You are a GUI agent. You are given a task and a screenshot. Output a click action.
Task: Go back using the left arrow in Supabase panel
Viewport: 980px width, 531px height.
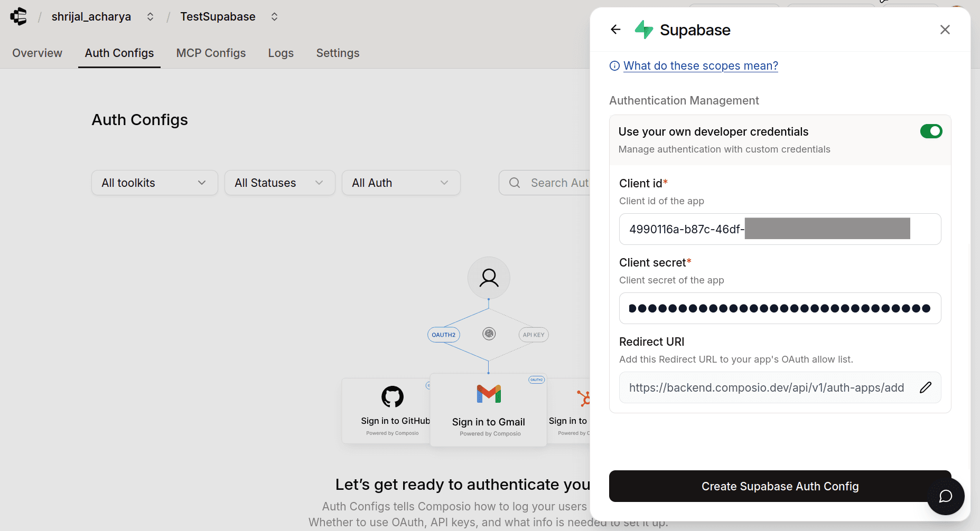pos(615,30)
